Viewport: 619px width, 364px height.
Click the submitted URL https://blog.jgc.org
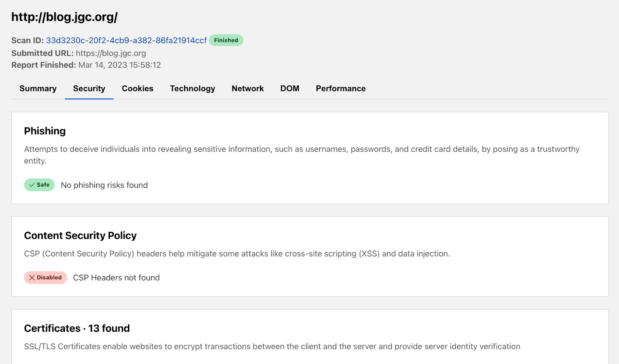[x=111, y=53]
